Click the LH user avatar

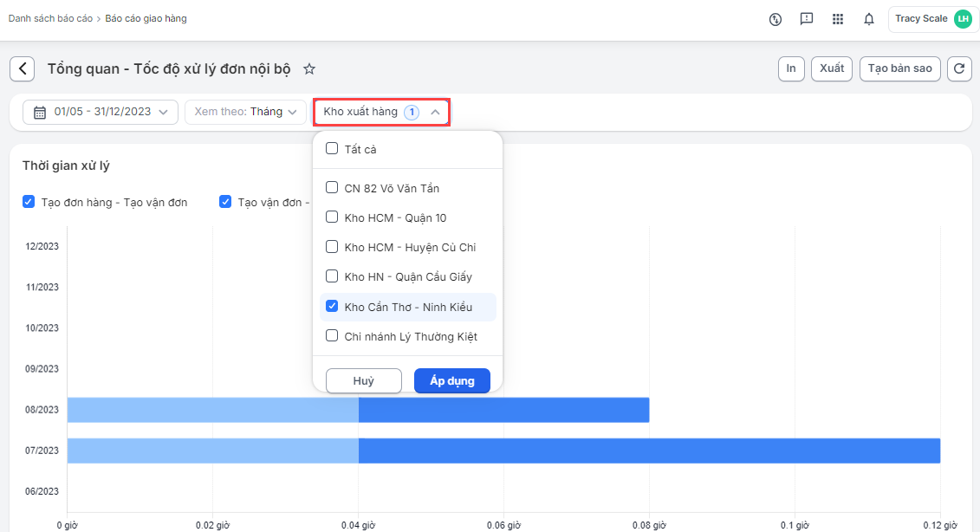click(x=963, y=19)
